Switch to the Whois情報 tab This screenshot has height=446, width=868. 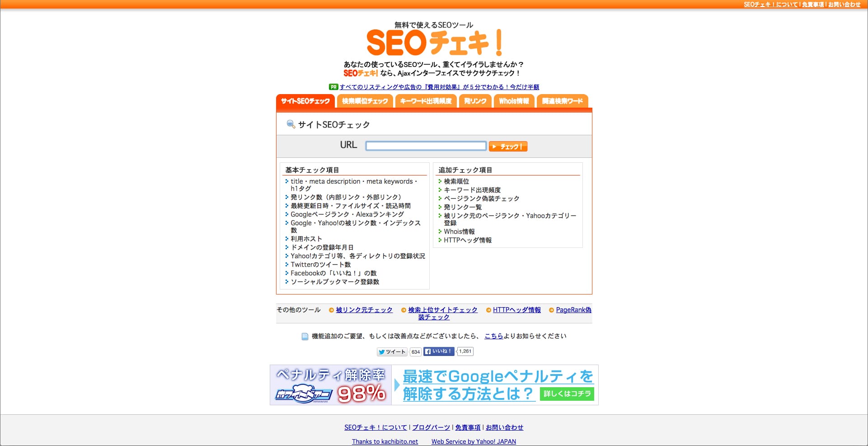(x=514, y=101)
